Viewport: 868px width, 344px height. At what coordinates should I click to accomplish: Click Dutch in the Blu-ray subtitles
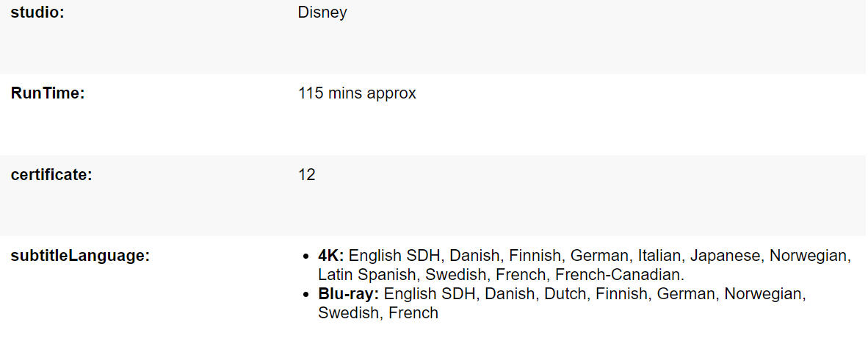[565, 294]
